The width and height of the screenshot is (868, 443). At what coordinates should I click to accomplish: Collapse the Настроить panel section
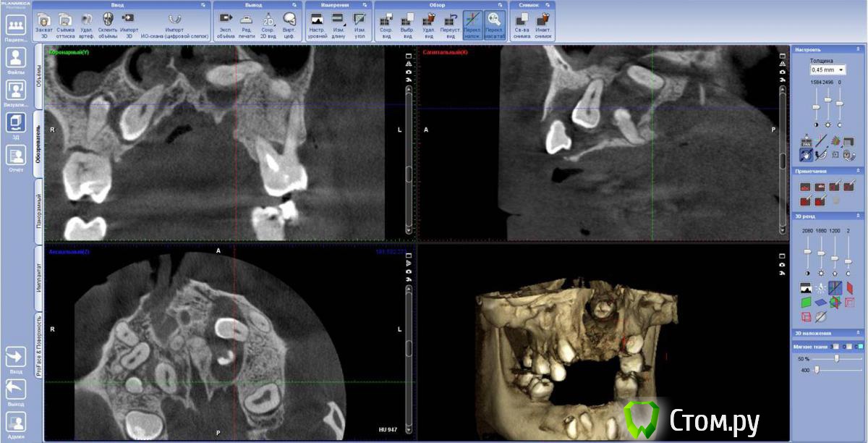coord(858,50)
